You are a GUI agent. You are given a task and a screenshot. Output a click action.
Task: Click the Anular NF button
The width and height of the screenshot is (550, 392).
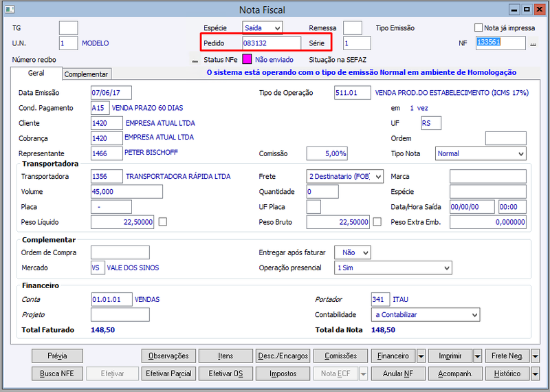click(x=398, y=373)
